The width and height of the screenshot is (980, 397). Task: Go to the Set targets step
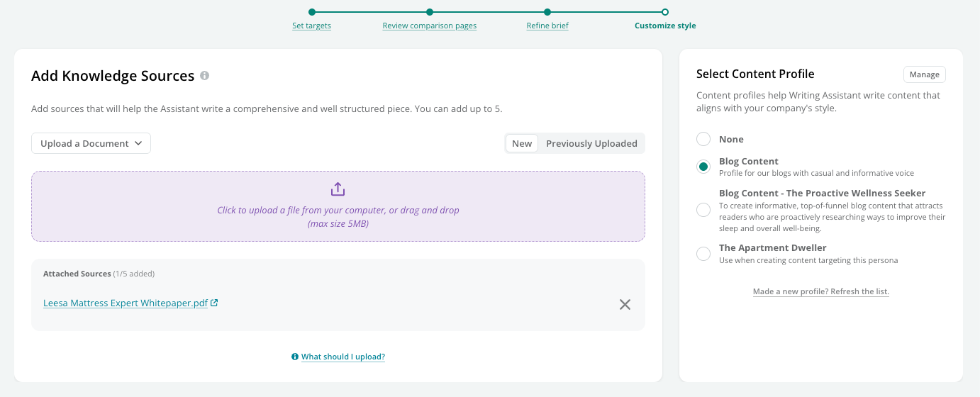click(x=311, y=26)
